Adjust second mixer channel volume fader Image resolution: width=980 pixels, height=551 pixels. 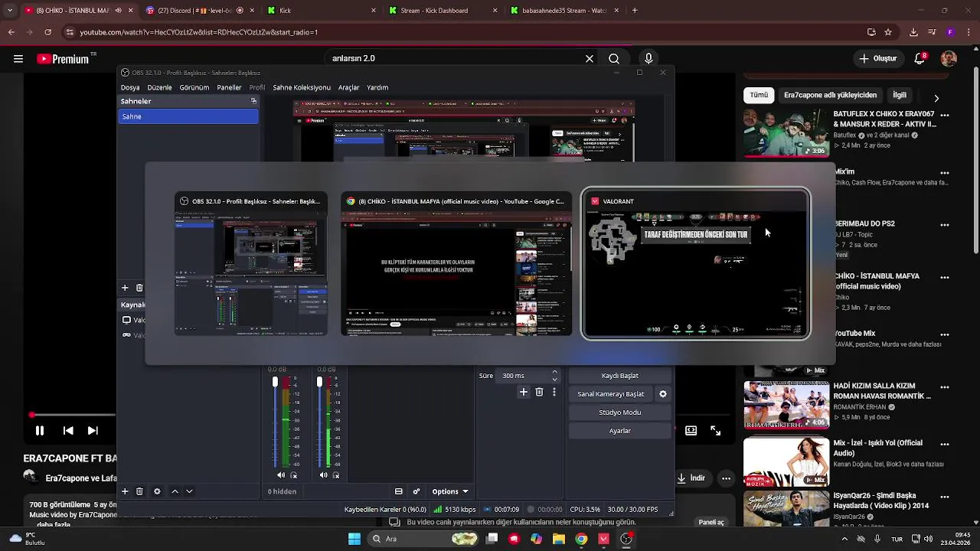pyautogui.click(x=319, y=382)
